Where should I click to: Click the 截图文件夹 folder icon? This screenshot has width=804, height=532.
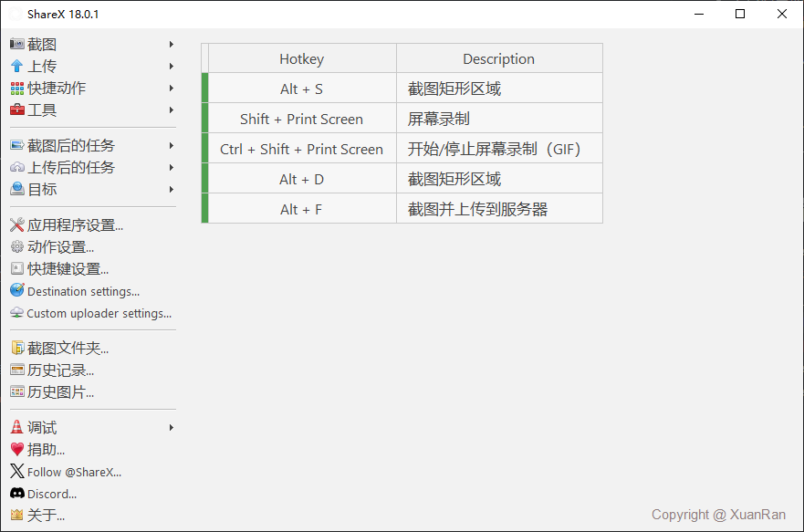tap(16, 349)
